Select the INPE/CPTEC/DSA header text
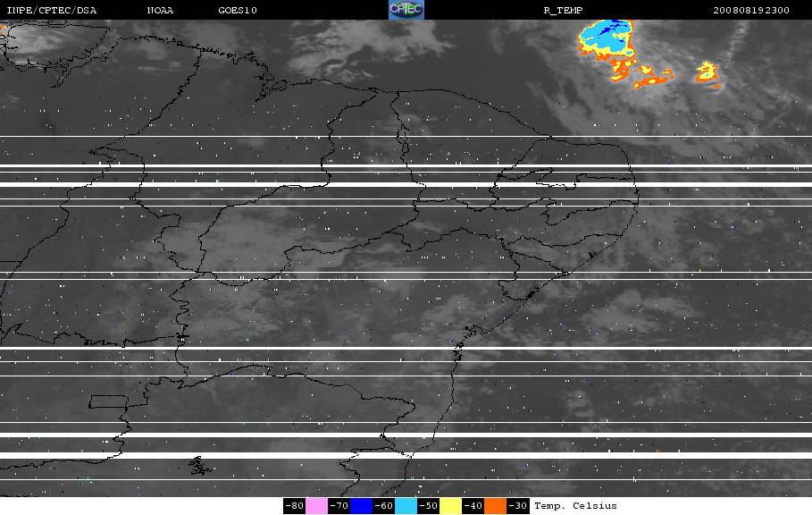The width and height of the screenshot is (812, 515). 52,11
